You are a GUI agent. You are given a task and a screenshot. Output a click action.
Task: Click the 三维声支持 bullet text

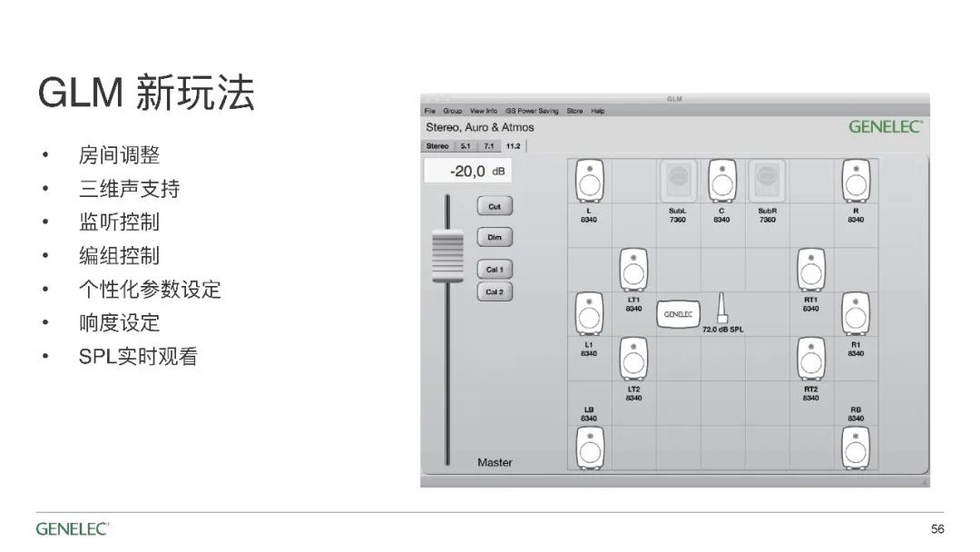[130, 189]
